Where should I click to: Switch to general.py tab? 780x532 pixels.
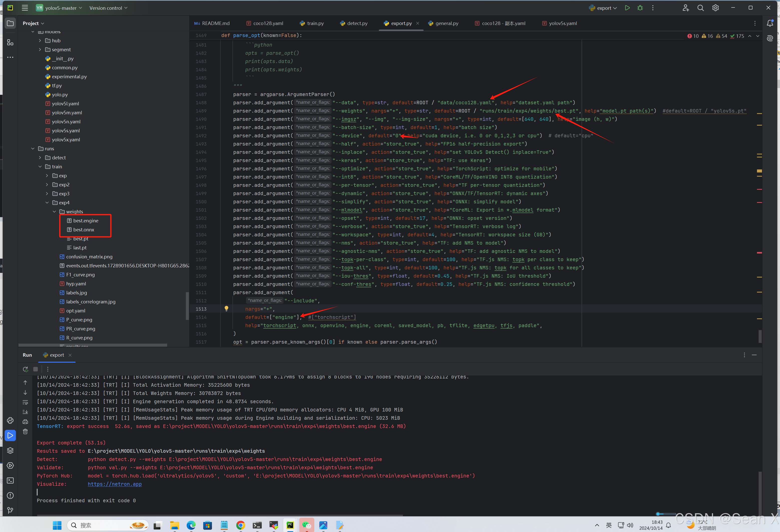443,23
